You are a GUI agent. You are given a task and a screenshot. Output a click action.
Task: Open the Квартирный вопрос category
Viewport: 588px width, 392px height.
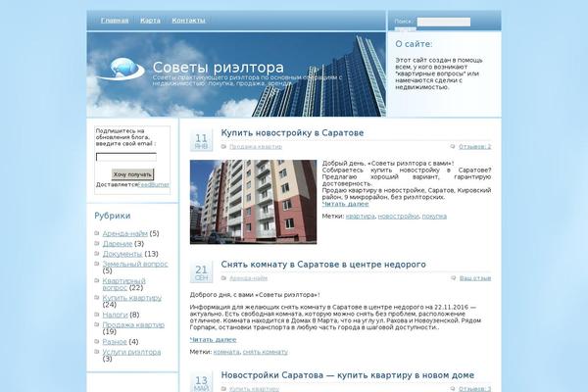pos(123,284)
